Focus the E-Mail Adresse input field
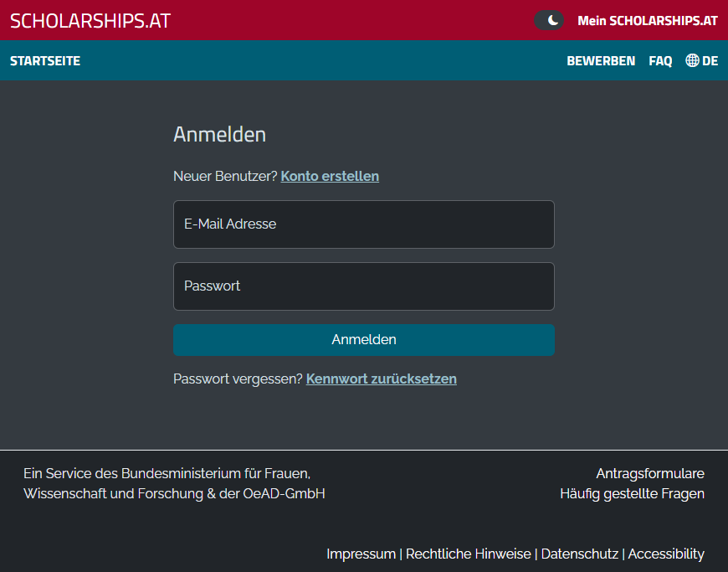Image resolution: width=728 pixels, height=572 pixels. tap(363, 224)
